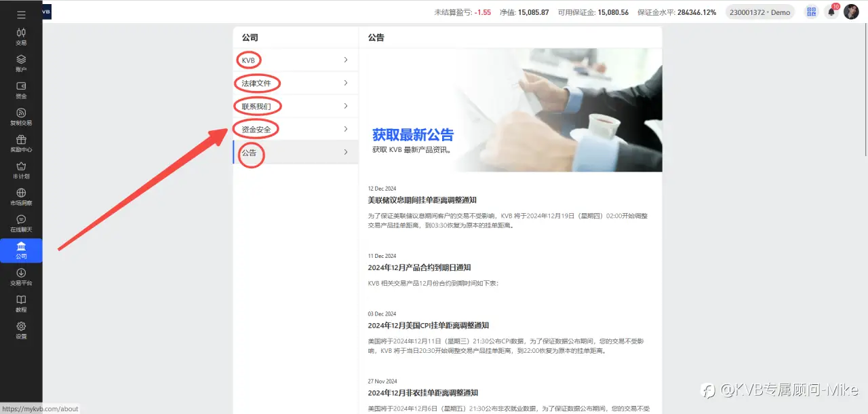Open announcement 美联储议息期间挂单距离调整通知
Viewport: 868px width, 414px height.
click(x=422, y=200)
